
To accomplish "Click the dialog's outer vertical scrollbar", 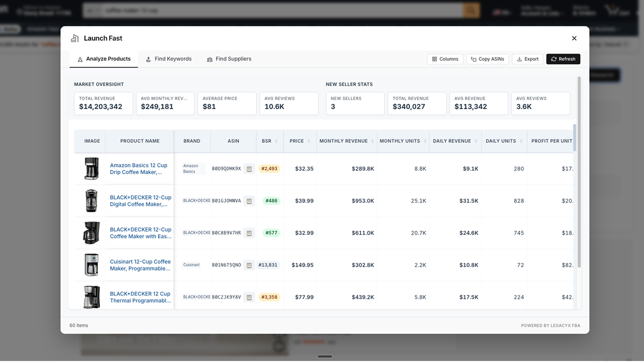I will click(579, 171).
